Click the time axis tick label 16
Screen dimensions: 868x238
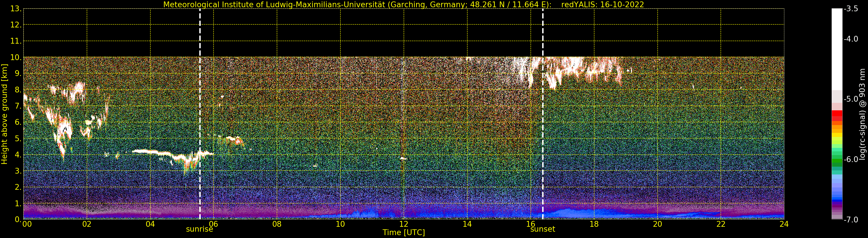[531, 224]
